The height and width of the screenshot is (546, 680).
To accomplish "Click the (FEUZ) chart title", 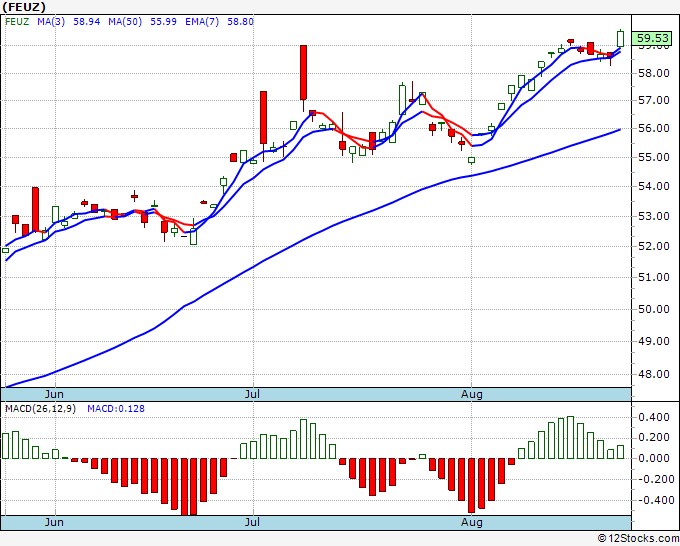I will [x=24, y=7].
